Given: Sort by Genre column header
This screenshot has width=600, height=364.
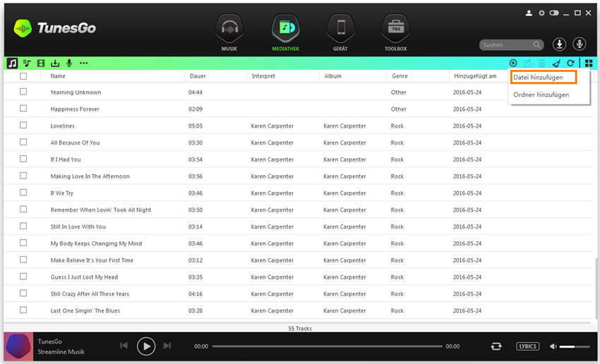Looking at the screenshot, I should click(x=400, y=76).
